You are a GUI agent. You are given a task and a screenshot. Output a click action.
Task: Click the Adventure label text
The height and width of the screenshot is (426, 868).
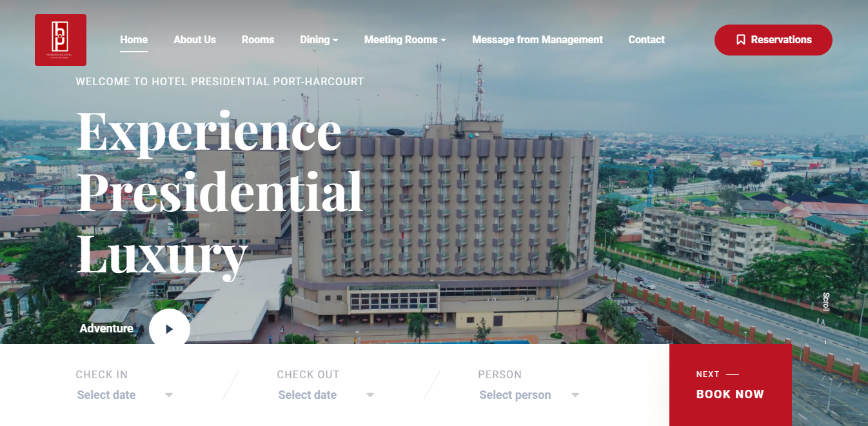coord(106,329)
